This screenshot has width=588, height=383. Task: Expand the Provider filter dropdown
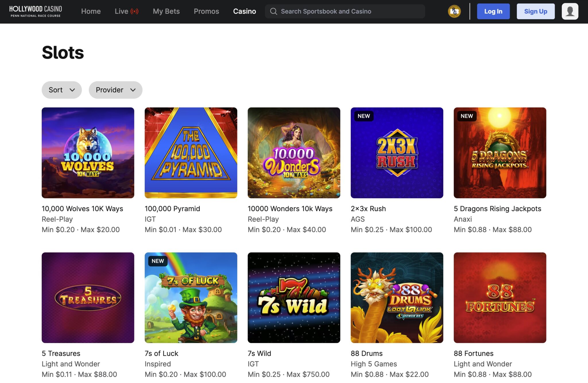tap(115, 90)
